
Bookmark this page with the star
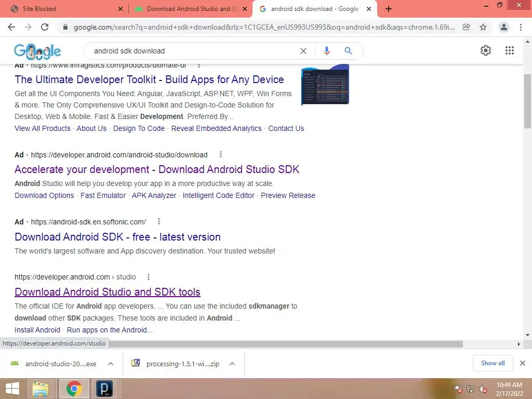(483, 27)
